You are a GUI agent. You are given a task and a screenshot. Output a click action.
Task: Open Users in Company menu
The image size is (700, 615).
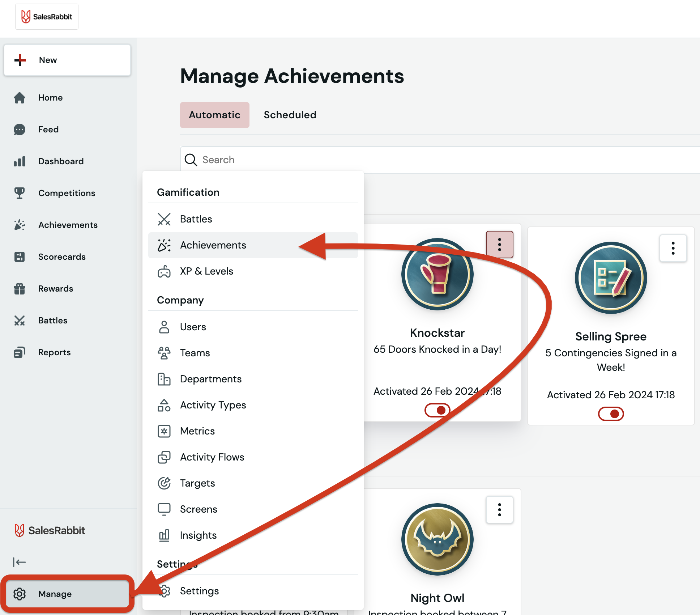tap(253, 327)
